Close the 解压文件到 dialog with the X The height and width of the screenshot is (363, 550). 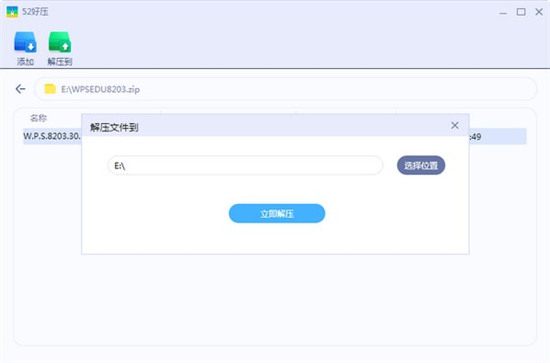point(455,125)
